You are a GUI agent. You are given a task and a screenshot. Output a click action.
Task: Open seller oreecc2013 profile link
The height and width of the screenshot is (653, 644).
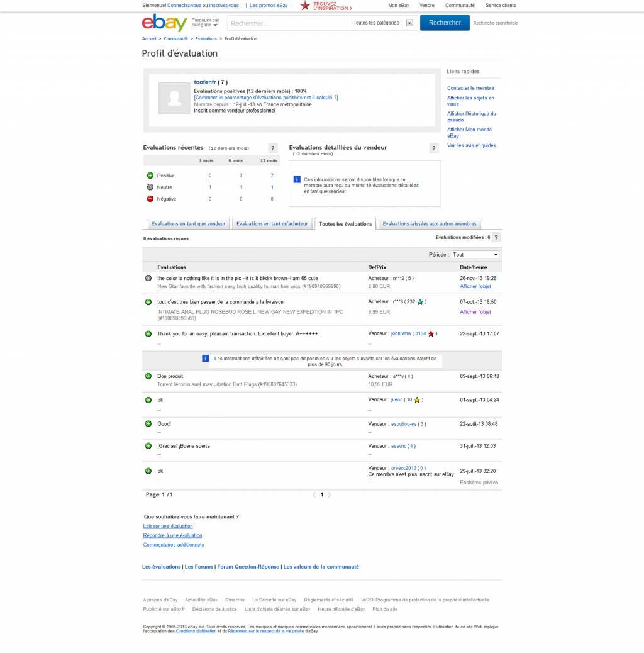coord(403,468)
